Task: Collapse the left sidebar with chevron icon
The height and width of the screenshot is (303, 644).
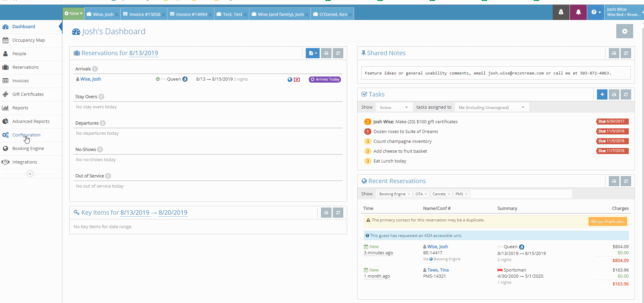Action: coord(30,174)
